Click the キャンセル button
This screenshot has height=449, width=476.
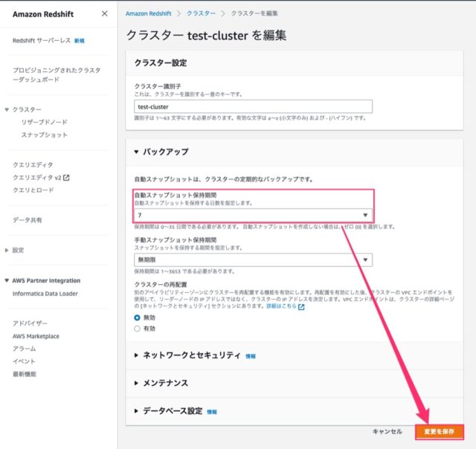[x=387, y=432]
